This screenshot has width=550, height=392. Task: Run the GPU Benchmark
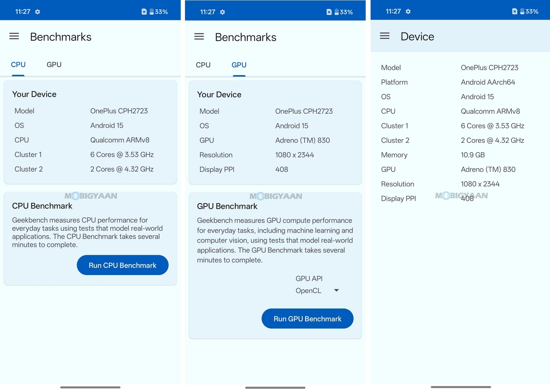(x=308, y=318)
